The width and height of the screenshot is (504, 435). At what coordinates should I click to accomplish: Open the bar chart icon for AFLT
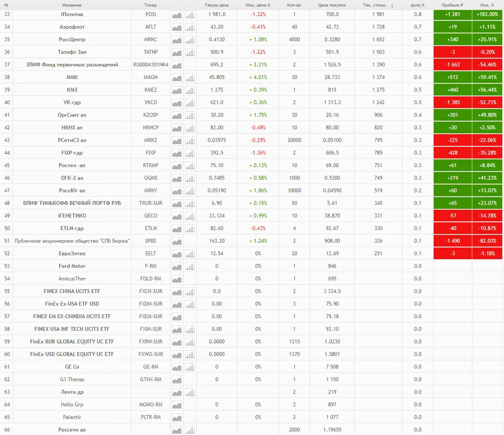click(x=190, y=27)
